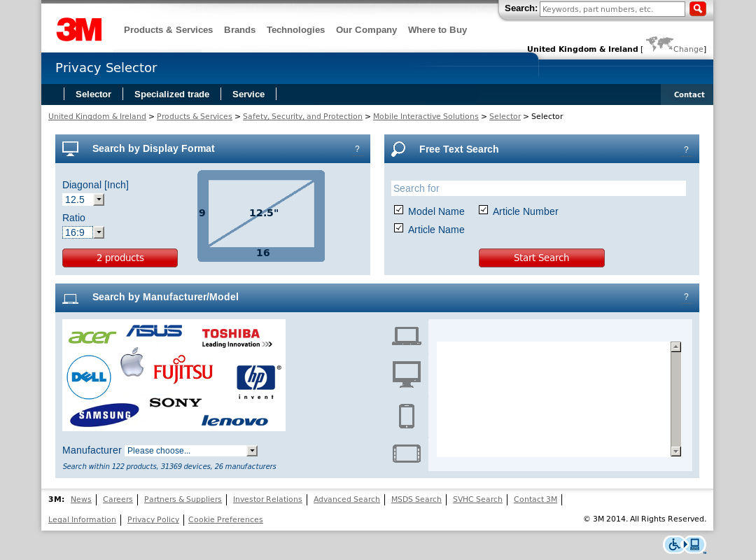This screenshot has width=756, height=560.
Task: Open Mobile Interactive Solutions breadcrumb
Action: (426, 116)
